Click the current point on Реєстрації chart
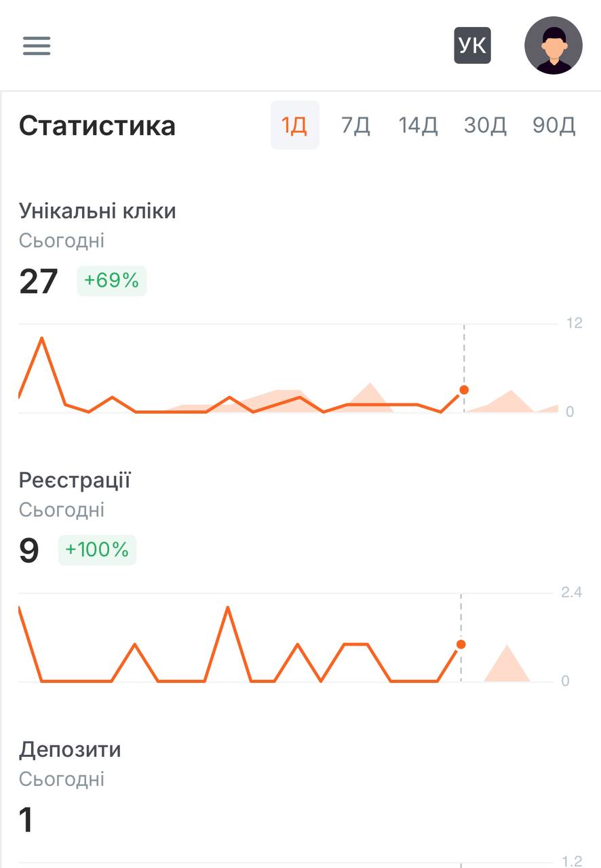 pos(461,644)
